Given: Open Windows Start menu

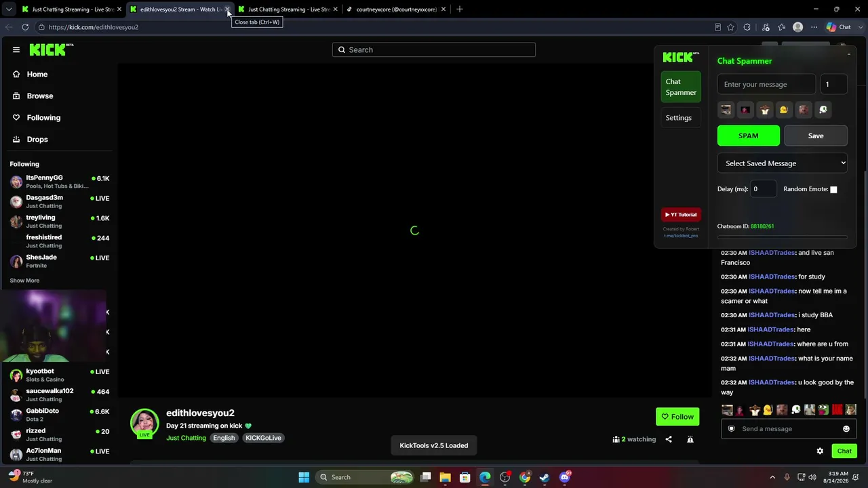Looking at the screenshot, I should pos(304,477).
